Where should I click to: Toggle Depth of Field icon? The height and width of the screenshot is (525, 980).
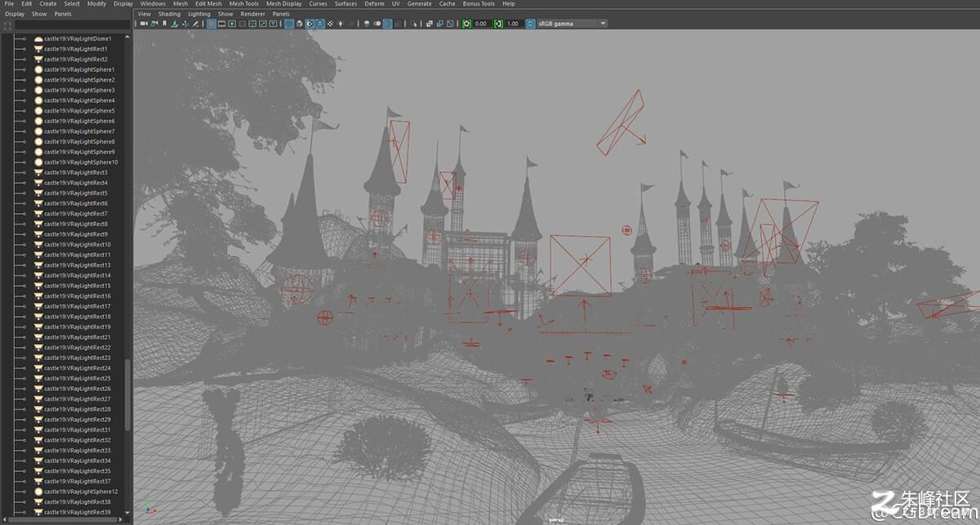pos(398,24)
